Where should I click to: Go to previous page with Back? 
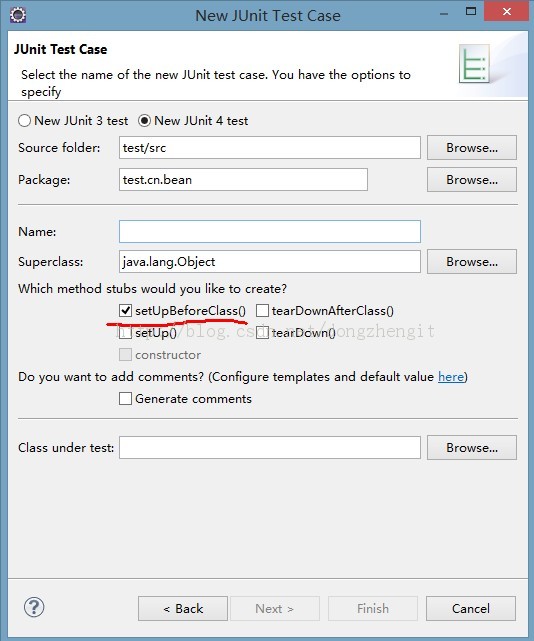pyautogui.click(x=183, y=609)
